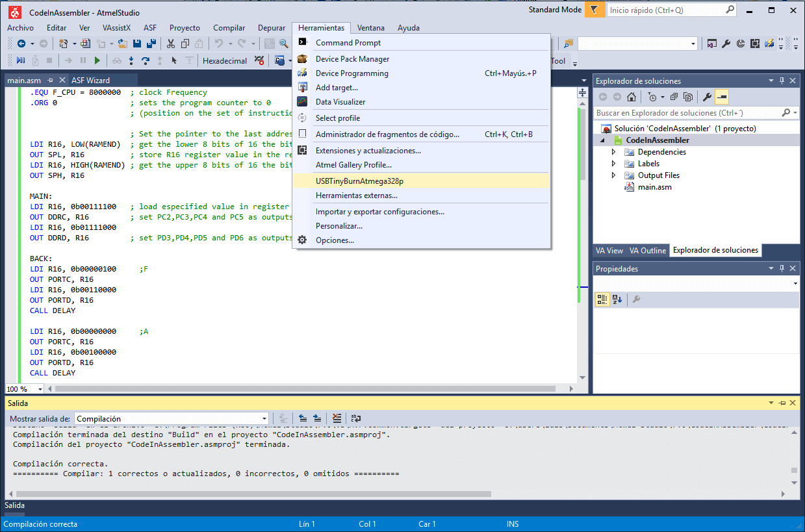Click the Step Over debug icon
Image resolution: width=805 pixels, height=532 pixels.
click(x=146, y=60)
